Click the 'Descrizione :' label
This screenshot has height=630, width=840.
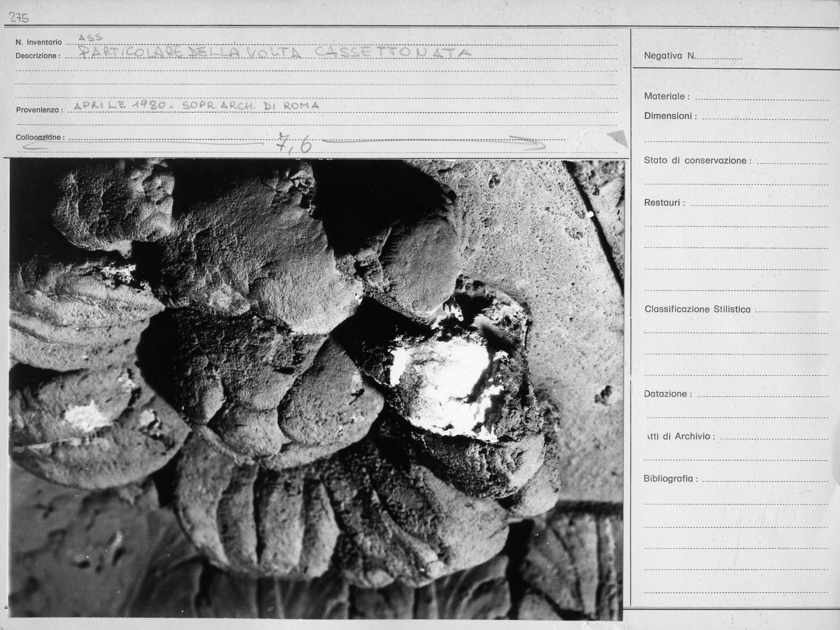(38, 55)
